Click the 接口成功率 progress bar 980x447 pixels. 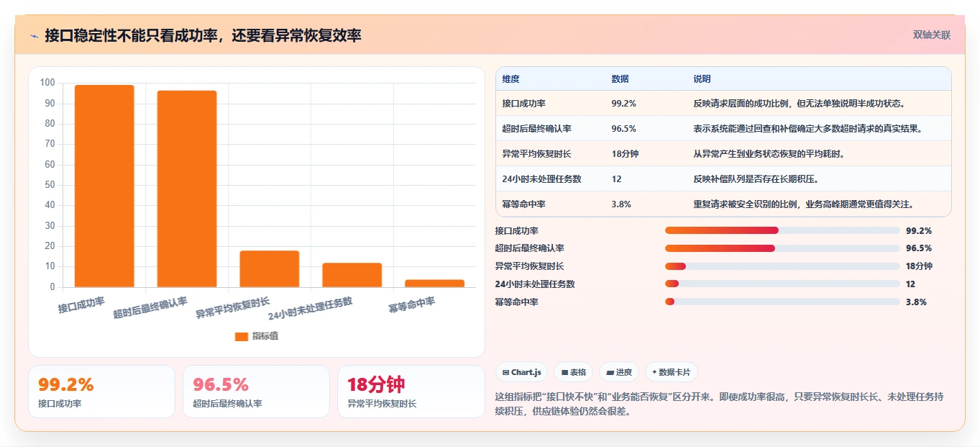(x=782, y=230)
